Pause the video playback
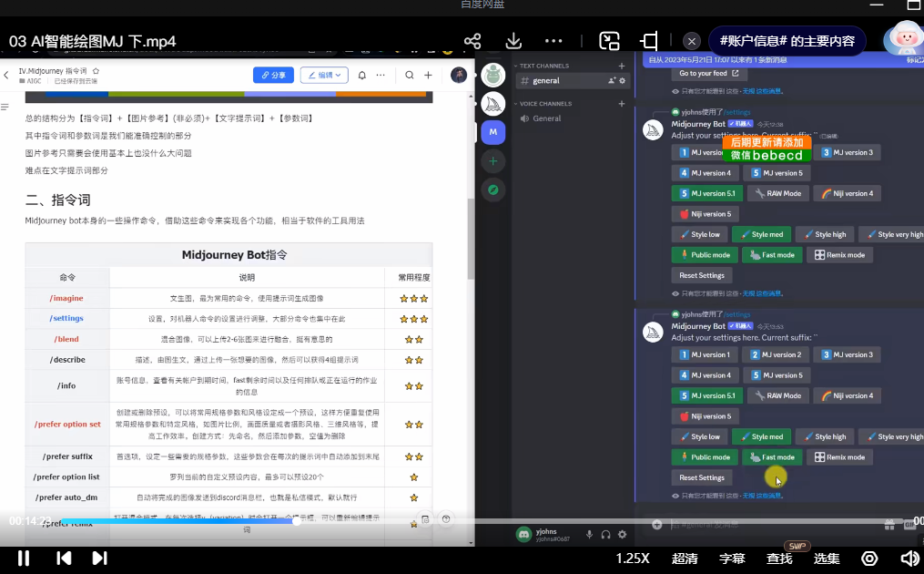This screenshot has width=924, height=574. point(24,559)
